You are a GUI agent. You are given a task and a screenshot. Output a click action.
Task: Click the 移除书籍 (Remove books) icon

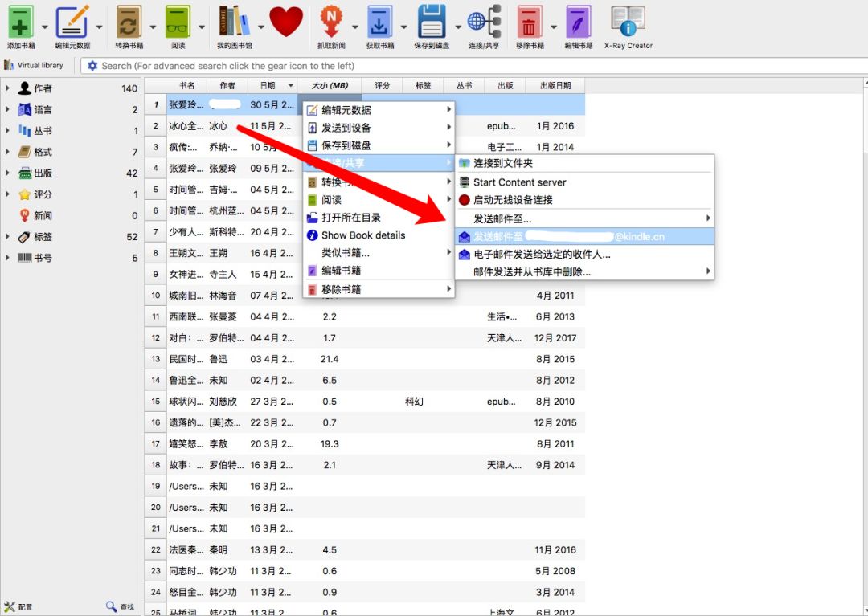pyautogui.click(x=531, y=24)
